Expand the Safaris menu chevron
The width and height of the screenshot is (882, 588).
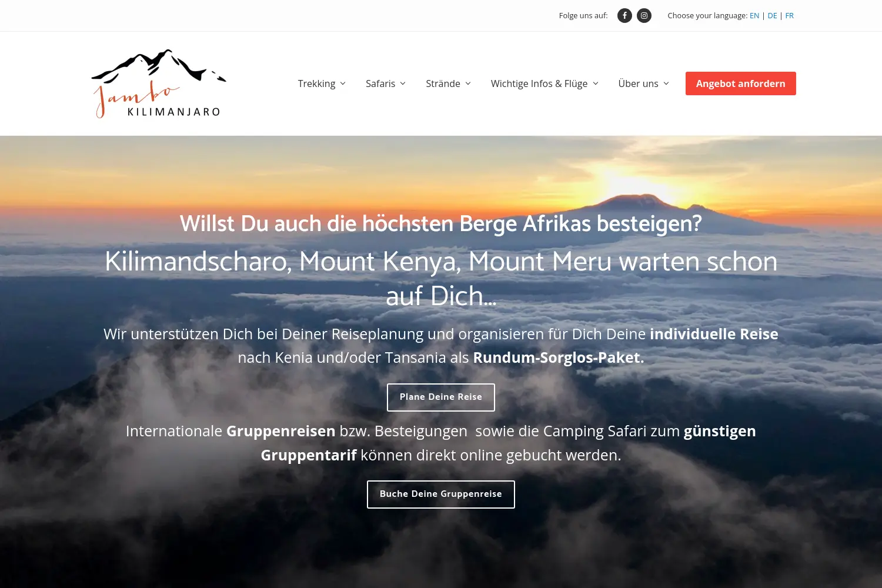point(403,83)
